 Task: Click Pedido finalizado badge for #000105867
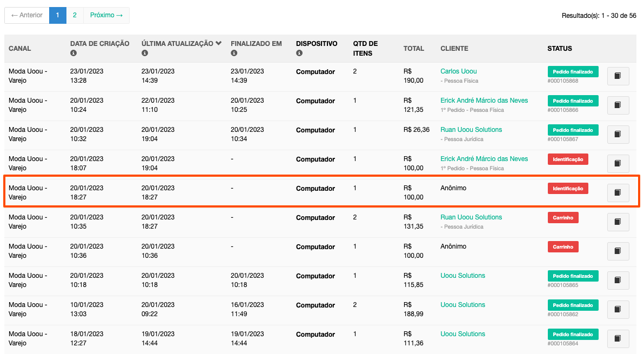[573, 130]
